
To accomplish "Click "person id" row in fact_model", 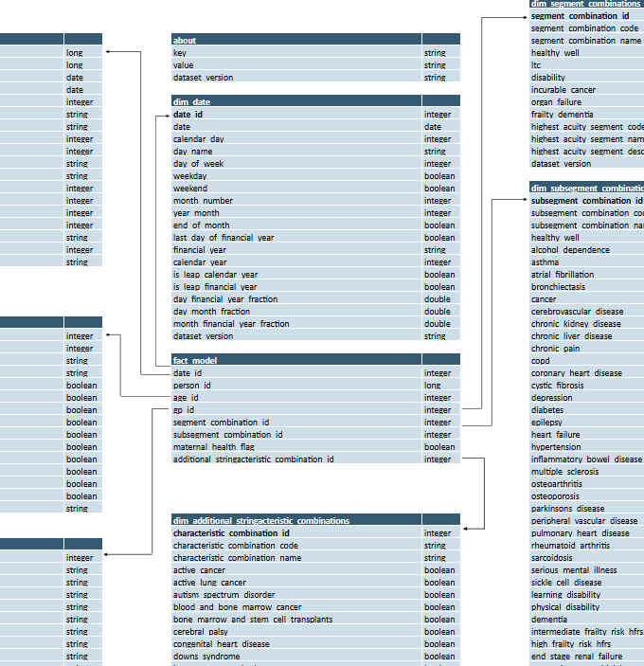I will pyautogui.click(x=192, y=386).
